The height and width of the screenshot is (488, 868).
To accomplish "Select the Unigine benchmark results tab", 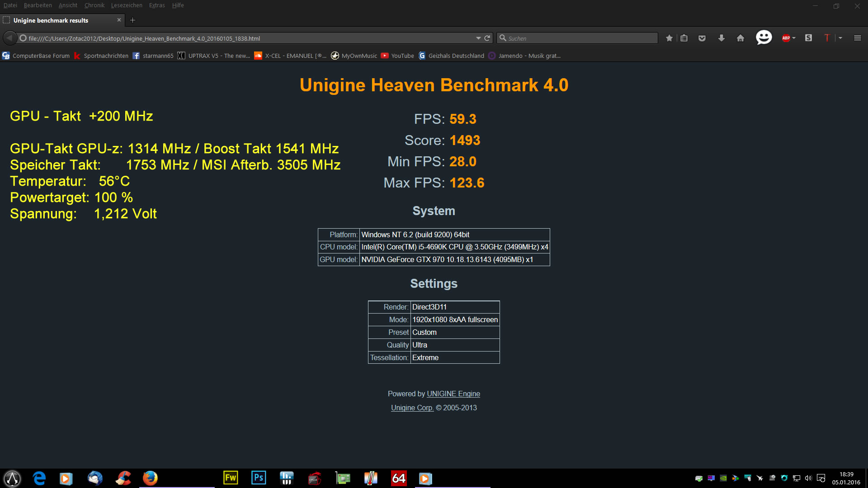I will click(x=62, y=20).
